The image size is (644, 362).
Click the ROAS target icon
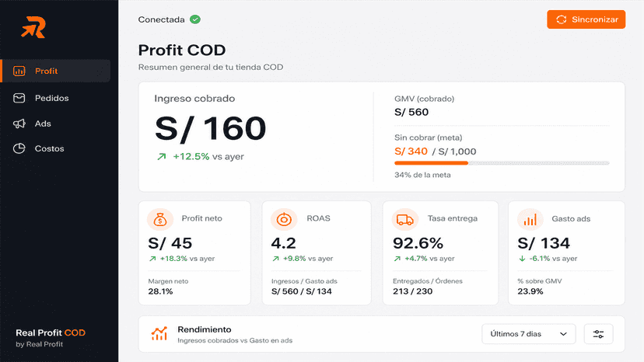[284, 220]
